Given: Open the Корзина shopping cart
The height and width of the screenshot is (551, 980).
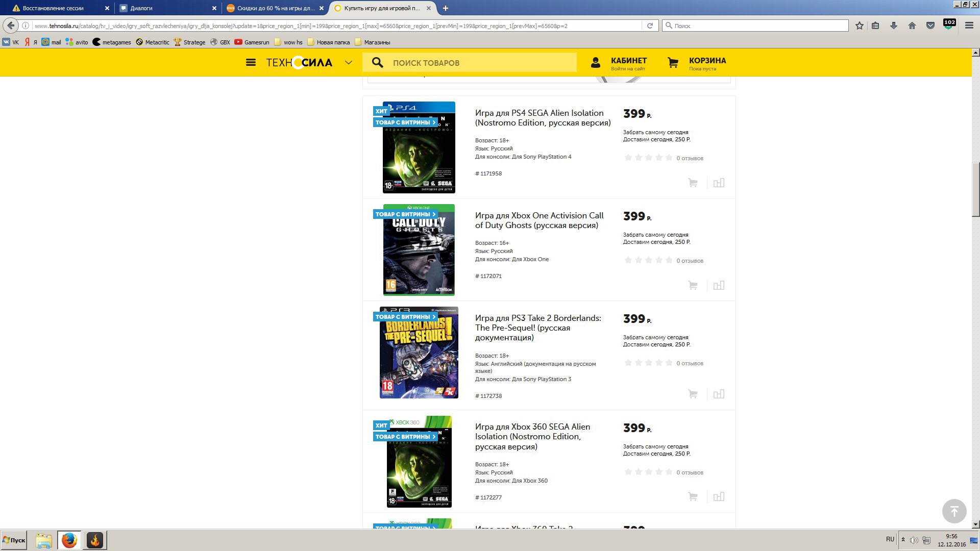Looking at the screenshot, I should 697,63.
